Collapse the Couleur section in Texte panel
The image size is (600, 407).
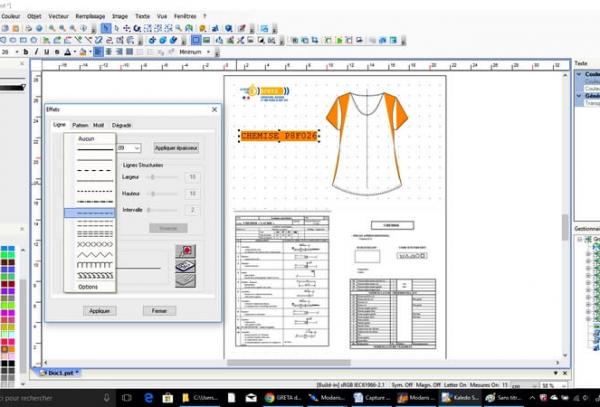point(579,74)
